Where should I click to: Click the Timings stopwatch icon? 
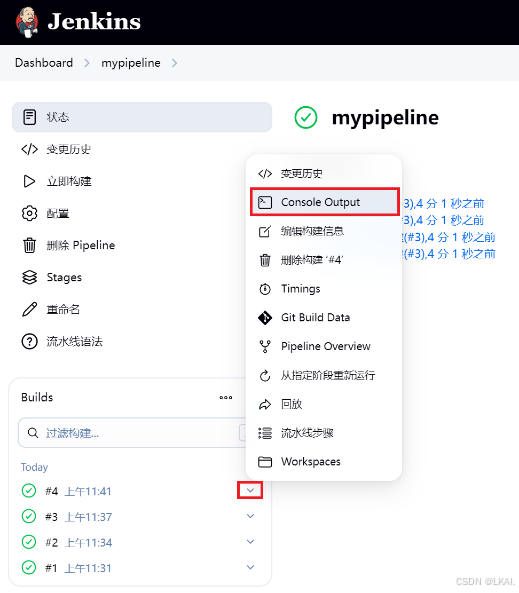(x=265, y=289)
